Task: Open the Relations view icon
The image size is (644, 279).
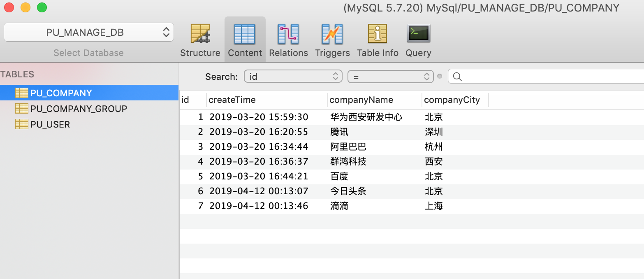Action: tap(288, 33)
